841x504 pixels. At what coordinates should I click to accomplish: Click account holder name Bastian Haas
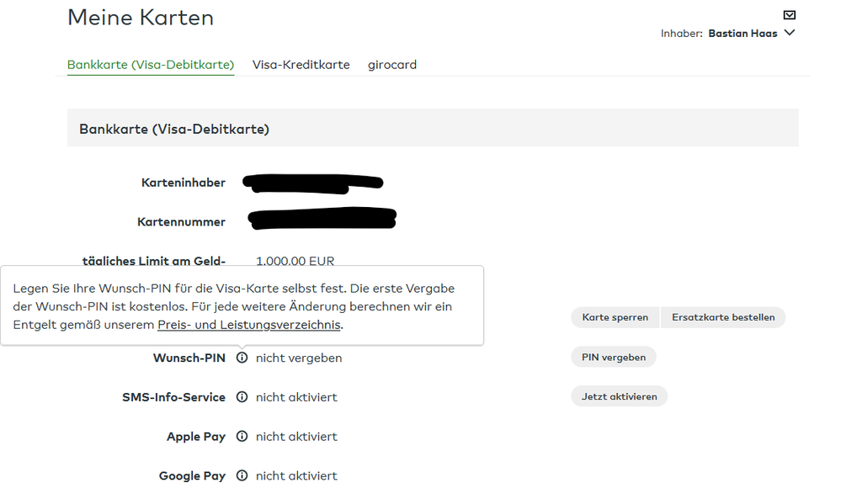tap(743, 34)
